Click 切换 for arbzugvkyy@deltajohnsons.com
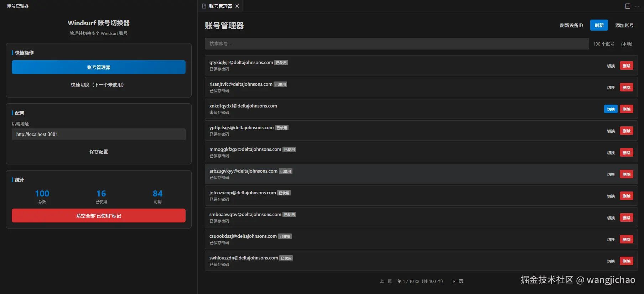Image resolution: width=644 pixels, height=294 pixels. coord(611,174)
